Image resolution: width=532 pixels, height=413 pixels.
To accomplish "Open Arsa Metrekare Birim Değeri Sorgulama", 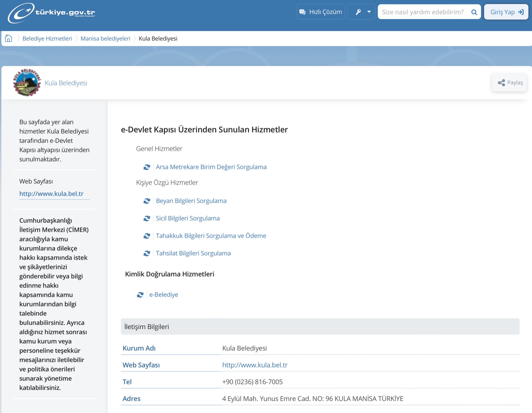I will pyautogui.click(x=211, y=167).
